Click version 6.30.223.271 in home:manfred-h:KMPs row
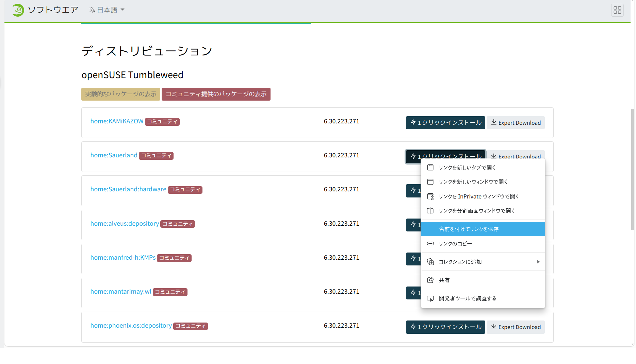The width and height of the screenshot is (636, 364). point(341,258)
